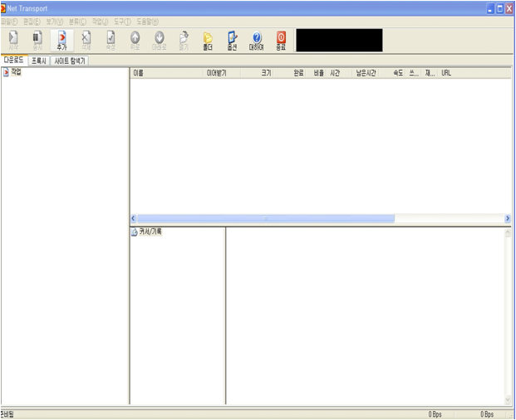Click the 완료 column header

[x=290, y=73]
